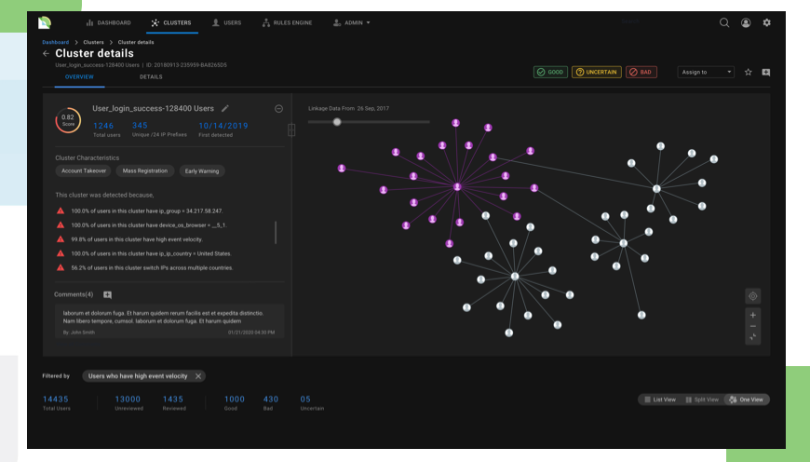Click the Linkage Data date slider handle
This screenshot has height=462, width=810.
pyautogui.click(x=337, y=122)
